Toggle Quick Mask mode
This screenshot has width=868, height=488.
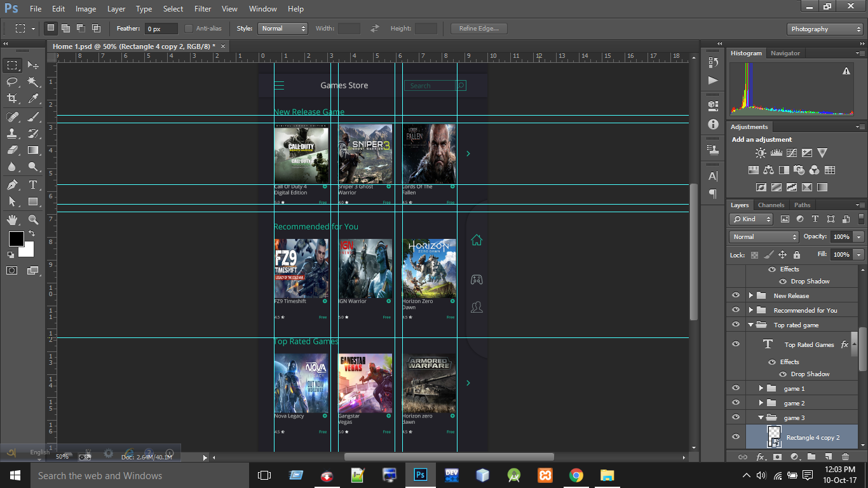point(12,270)
